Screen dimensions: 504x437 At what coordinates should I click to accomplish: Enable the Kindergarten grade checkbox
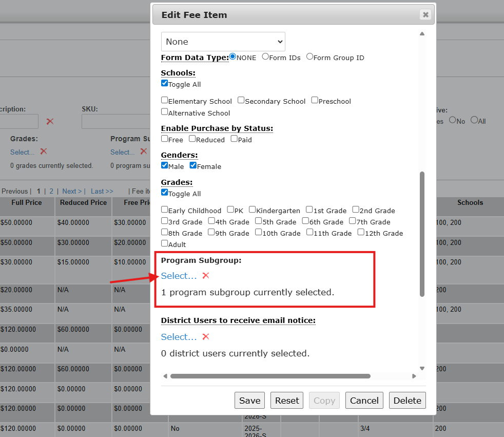click(253, 210)
